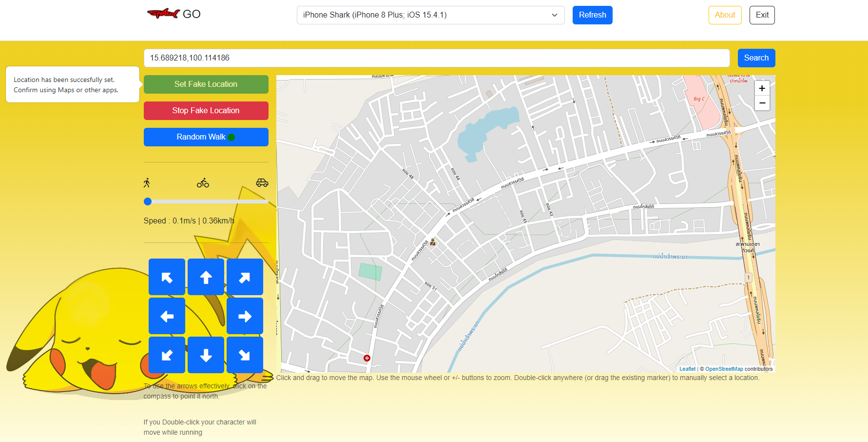Open the iPhone Shark device dropdown
Viewport: 868px width, 442px height.
430,15
